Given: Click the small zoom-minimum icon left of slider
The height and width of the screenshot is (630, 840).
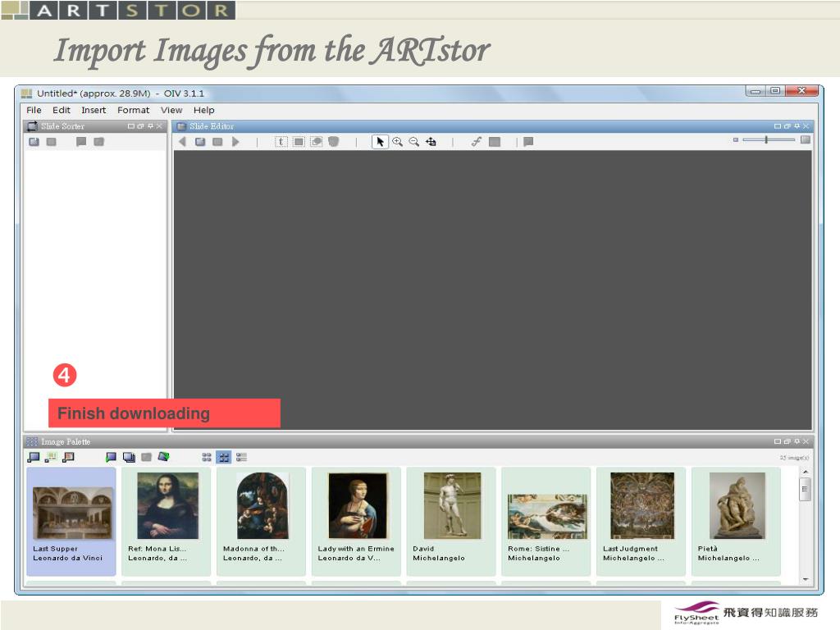Looking at the screenshot, I should click(x=736, y=139).
